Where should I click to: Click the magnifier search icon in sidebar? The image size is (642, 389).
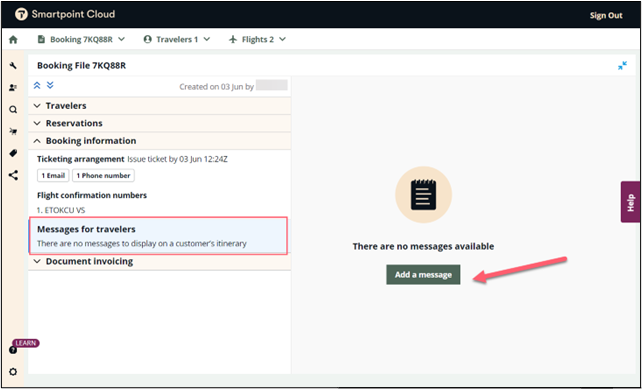click(x=13, y=109)
